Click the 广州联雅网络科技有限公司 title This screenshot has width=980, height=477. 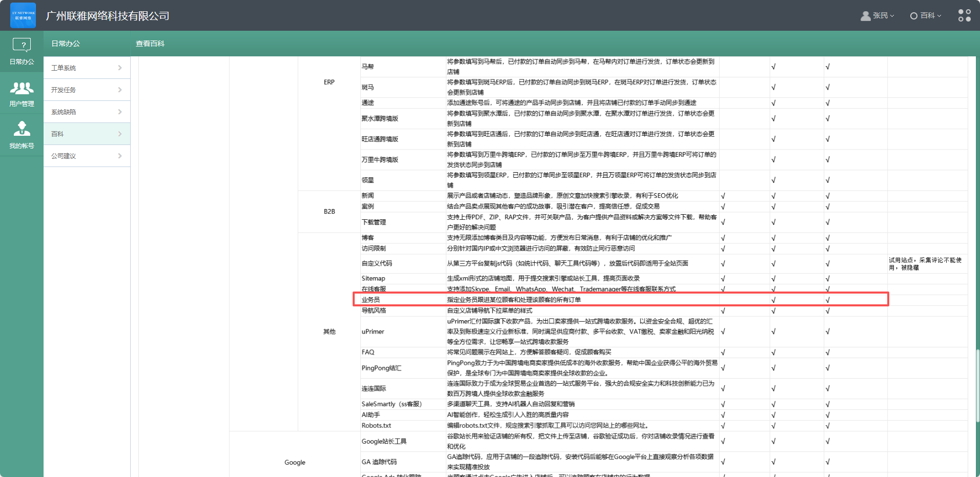pyautogui.click(x=108, y=16)
